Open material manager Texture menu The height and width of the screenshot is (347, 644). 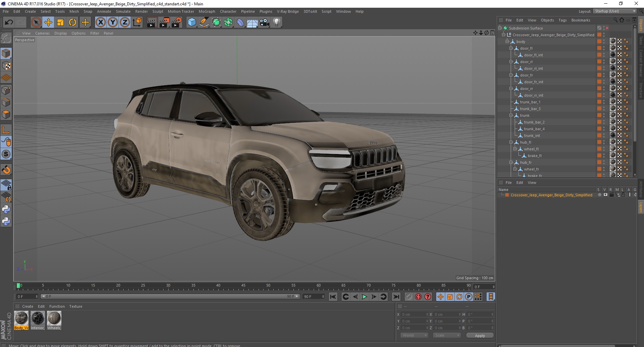pos(76,306)
